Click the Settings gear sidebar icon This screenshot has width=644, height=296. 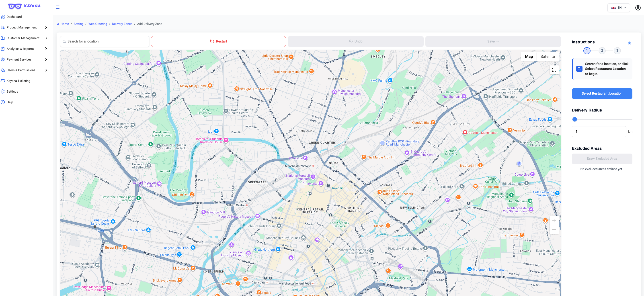pos(3,92)
